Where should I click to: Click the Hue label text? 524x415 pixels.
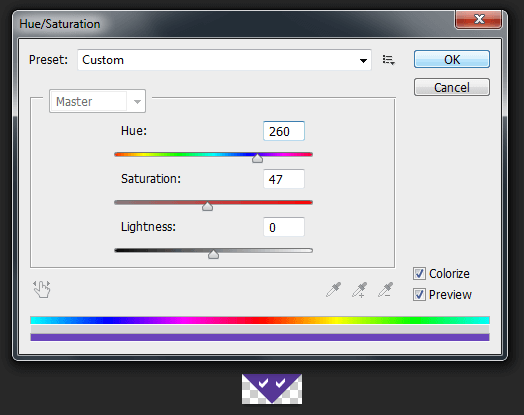pyautogui.click(x=134, y=131)
